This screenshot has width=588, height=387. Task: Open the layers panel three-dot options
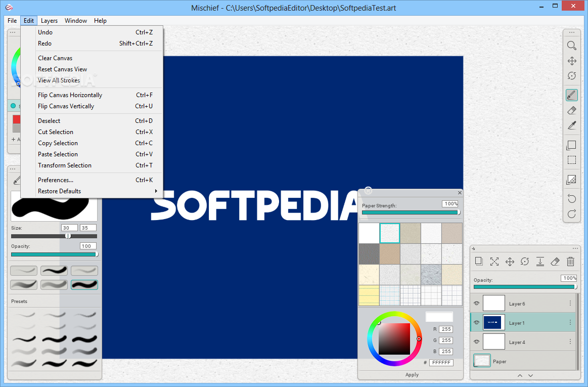tap(575, 248)
